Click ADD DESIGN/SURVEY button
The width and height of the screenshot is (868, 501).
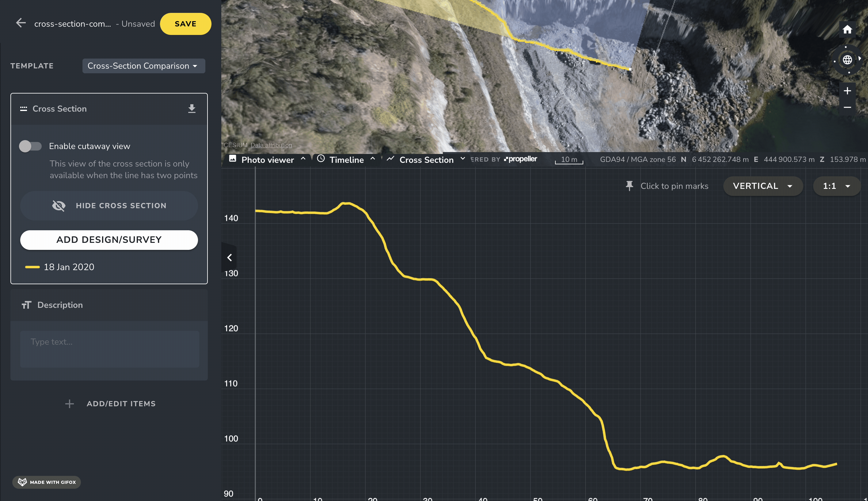(x=109, y=240)
